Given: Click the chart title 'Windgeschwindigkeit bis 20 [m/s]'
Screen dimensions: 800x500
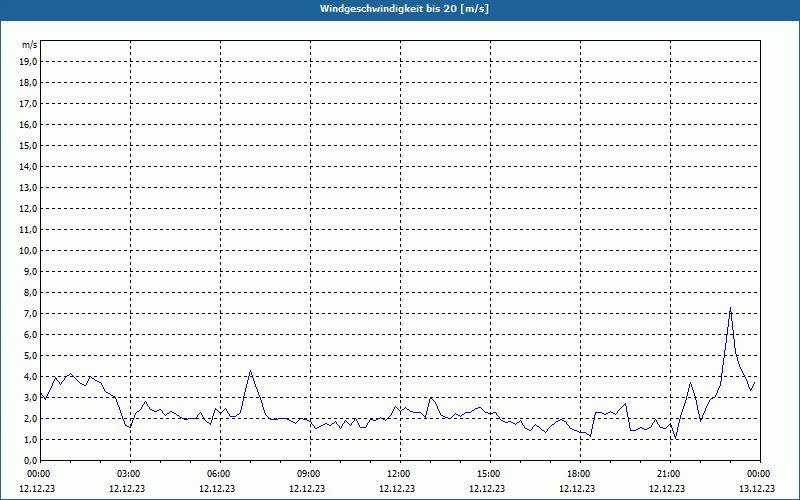Looking at the screenshot, I should pyautogui.click(x=404, y=9).
